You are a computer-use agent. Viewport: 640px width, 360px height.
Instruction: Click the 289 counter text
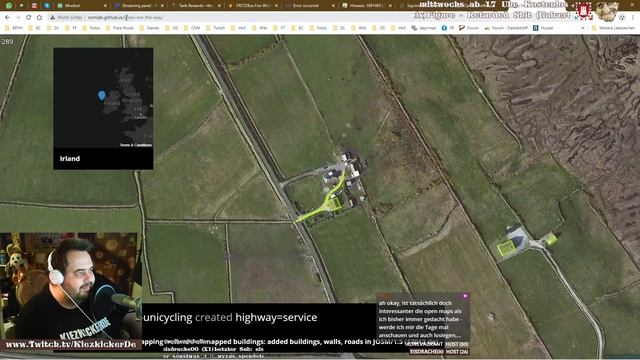tap(7, 41)
